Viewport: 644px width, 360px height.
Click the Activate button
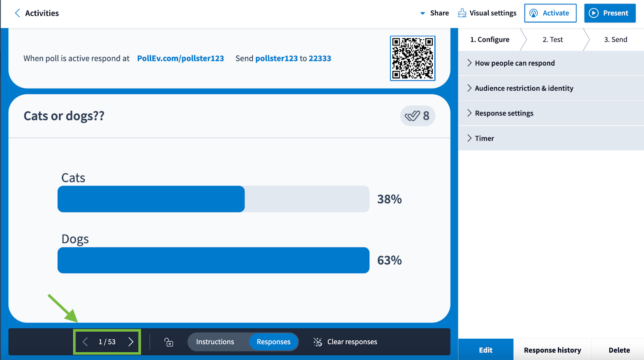550,13
